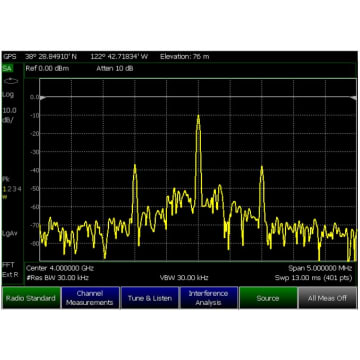Image resolution: width=360 pixels, height=360 pixels.
Task: Click the 10.0 dB/ scale-per-division value
Action: coord(10,115)
